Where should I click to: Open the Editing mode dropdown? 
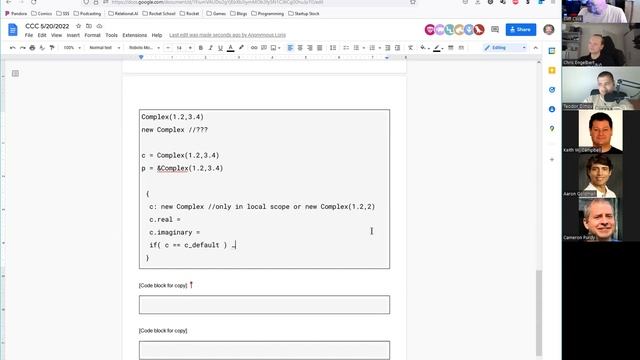pyautogui.click(x=505, y=48)
